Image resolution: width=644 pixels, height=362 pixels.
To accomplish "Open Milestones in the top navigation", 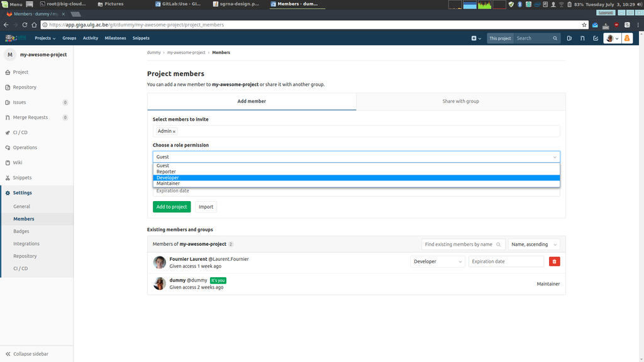I will pyautogui.click(x=115, y=38).
